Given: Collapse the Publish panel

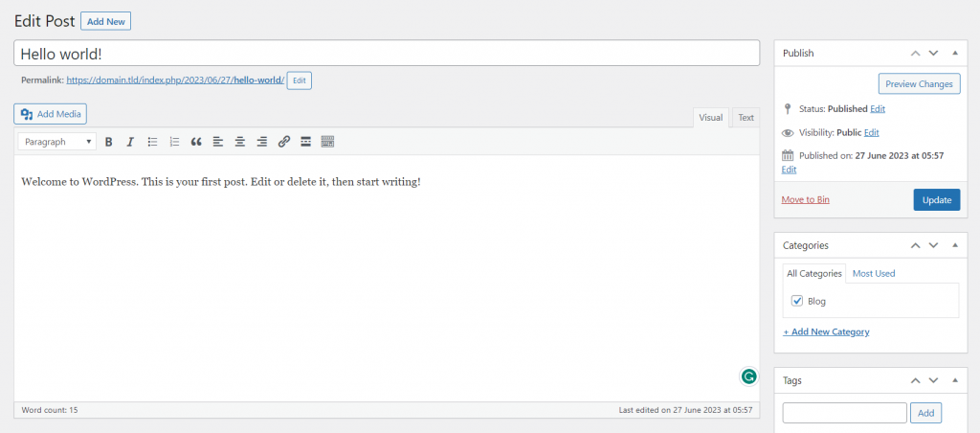Looking at the screenshot, I should pos(955,54).
